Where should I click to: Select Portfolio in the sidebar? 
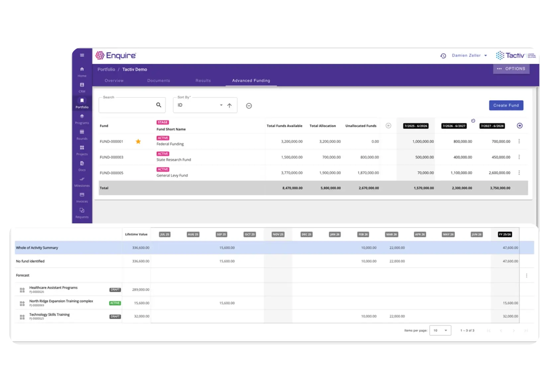(82, 103)
